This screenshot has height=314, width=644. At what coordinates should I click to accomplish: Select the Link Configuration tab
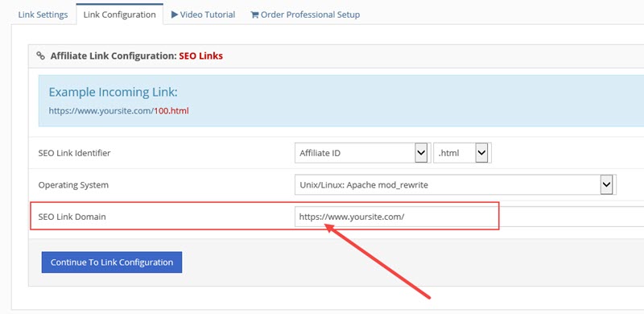tap(119, 14)
